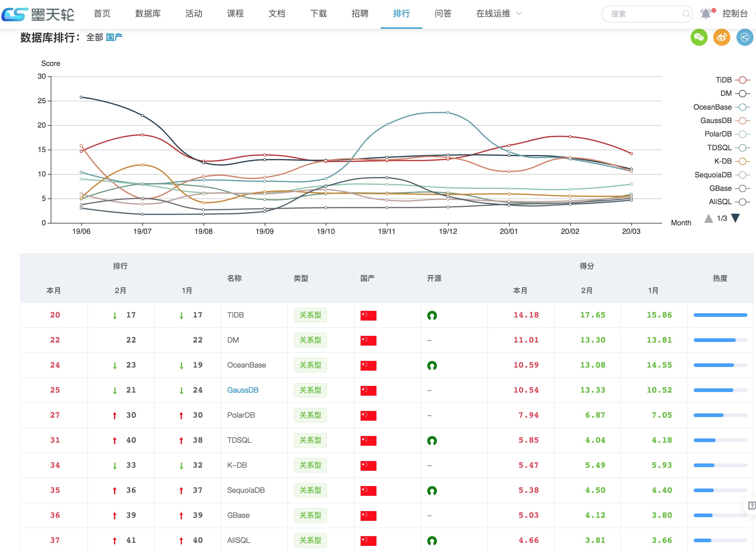Go to next legend page arrow
Screen dimensions: 756x552
tap(735, 218)
